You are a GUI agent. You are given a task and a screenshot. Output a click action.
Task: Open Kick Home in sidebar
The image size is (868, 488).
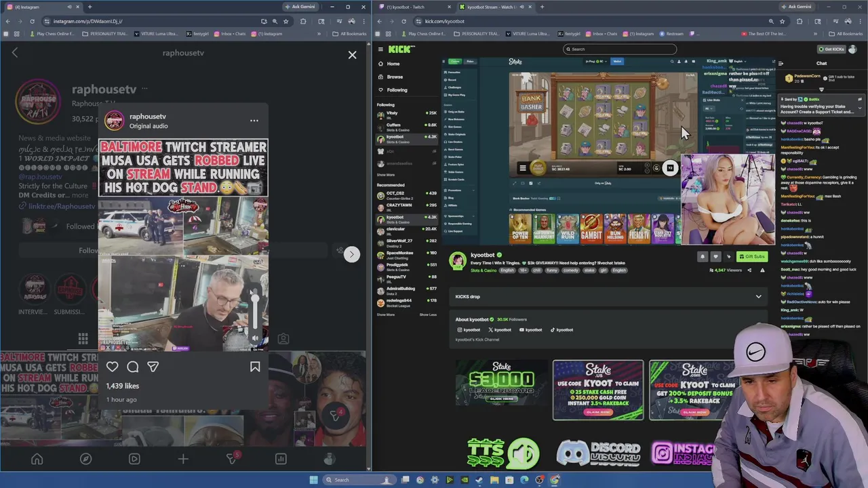coord(393,64)
